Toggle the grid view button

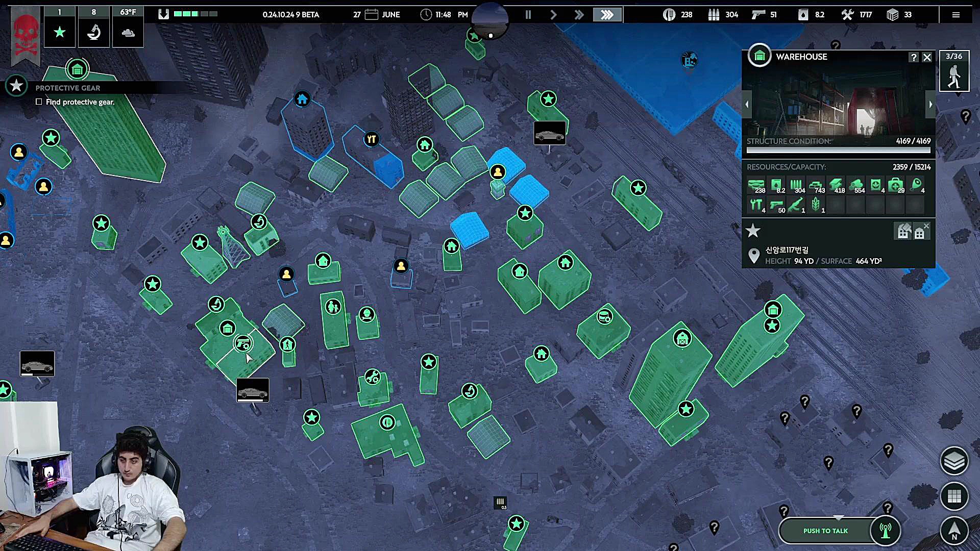[954, 496]
